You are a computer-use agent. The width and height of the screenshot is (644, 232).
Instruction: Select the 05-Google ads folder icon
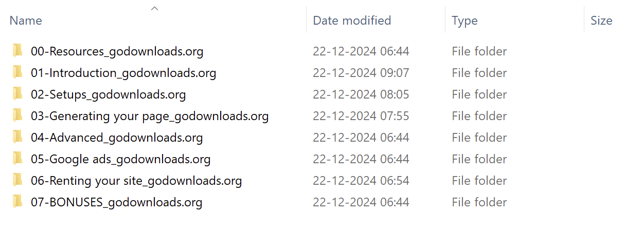[18, 159]
